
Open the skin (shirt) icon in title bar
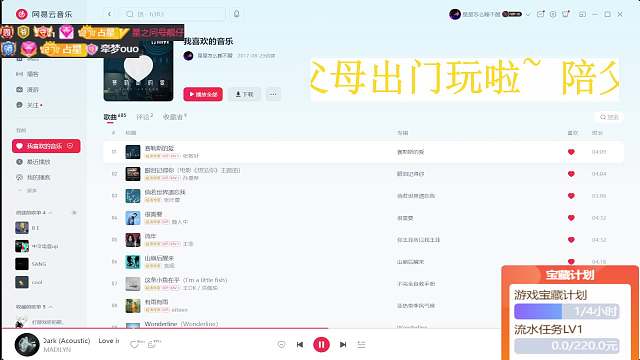566,14
